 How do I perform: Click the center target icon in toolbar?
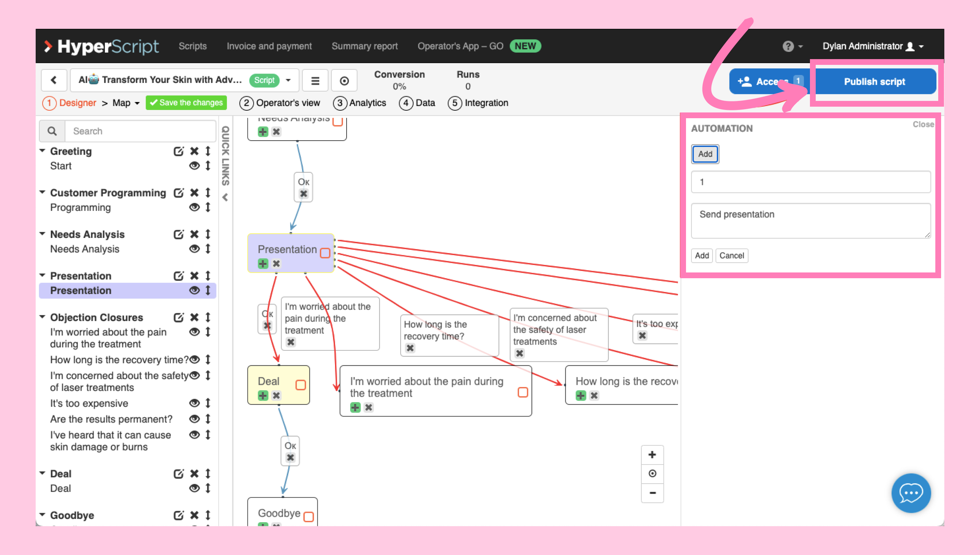point(344,80)
